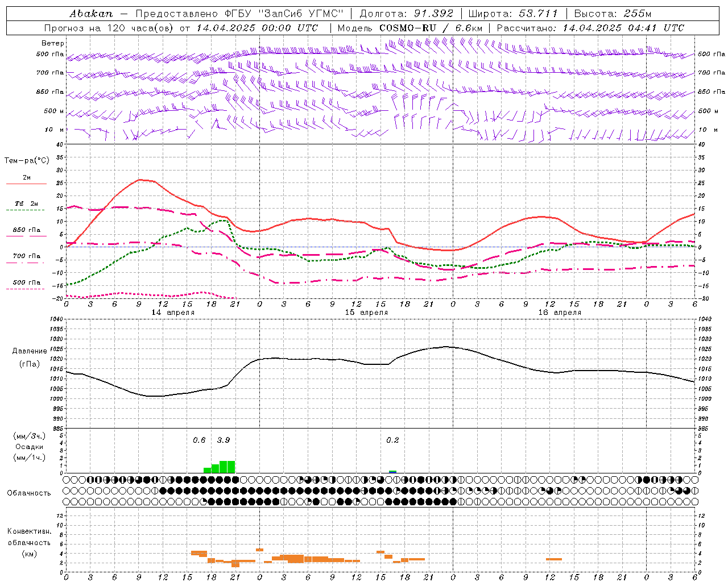Click the 14 апреля date label
This screenshot has width=728, height=582.
[173, 313]
